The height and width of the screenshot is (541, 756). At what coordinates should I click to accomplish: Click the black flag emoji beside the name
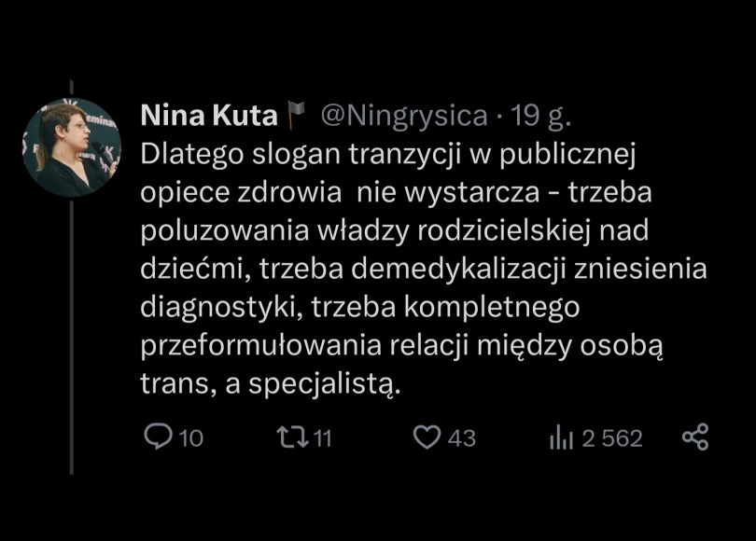click(x=296, y=116)
